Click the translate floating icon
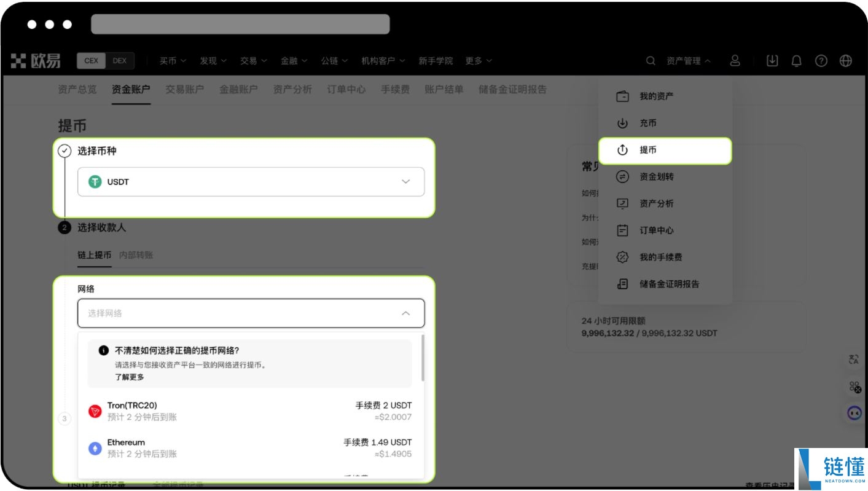The height and width of the screenshot is (491, 868). (x=854, y=360)
